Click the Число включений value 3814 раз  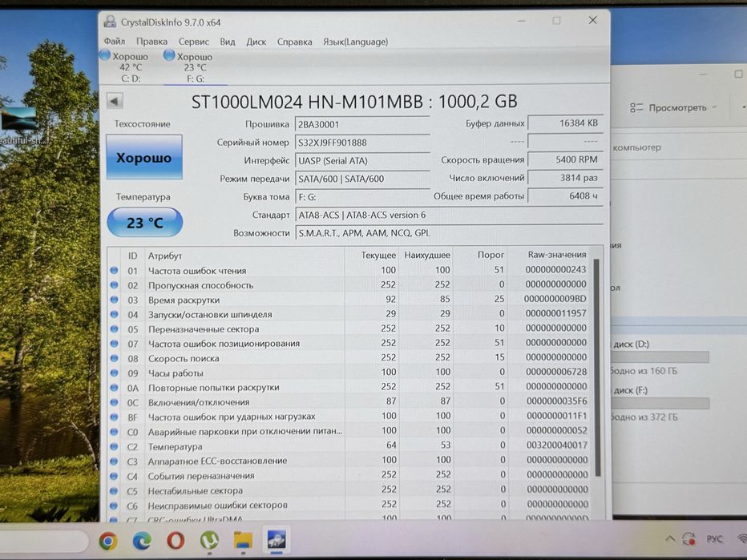pyautogui.click(x=565, y=178)
